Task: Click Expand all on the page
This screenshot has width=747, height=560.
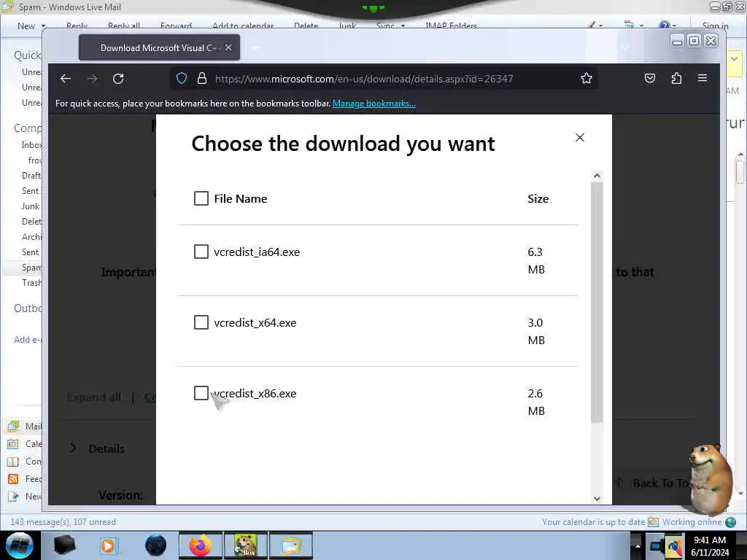Action: click(x=94, y=397)
